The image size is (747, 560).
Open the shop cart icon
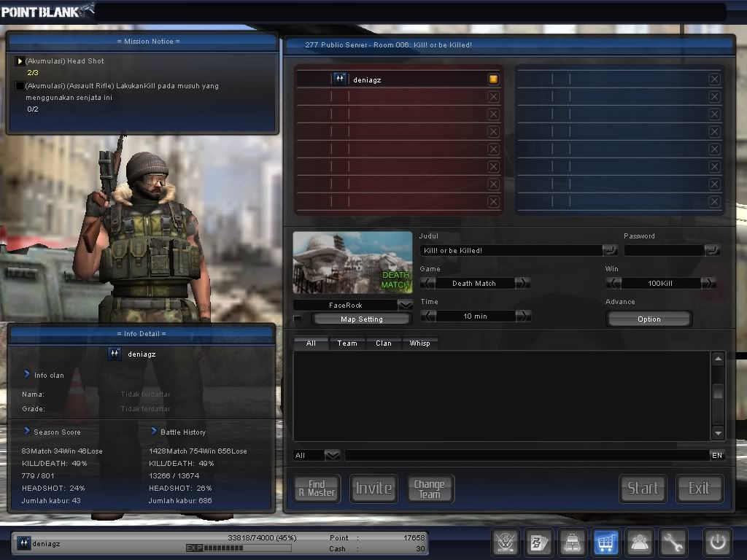(605, 542)
